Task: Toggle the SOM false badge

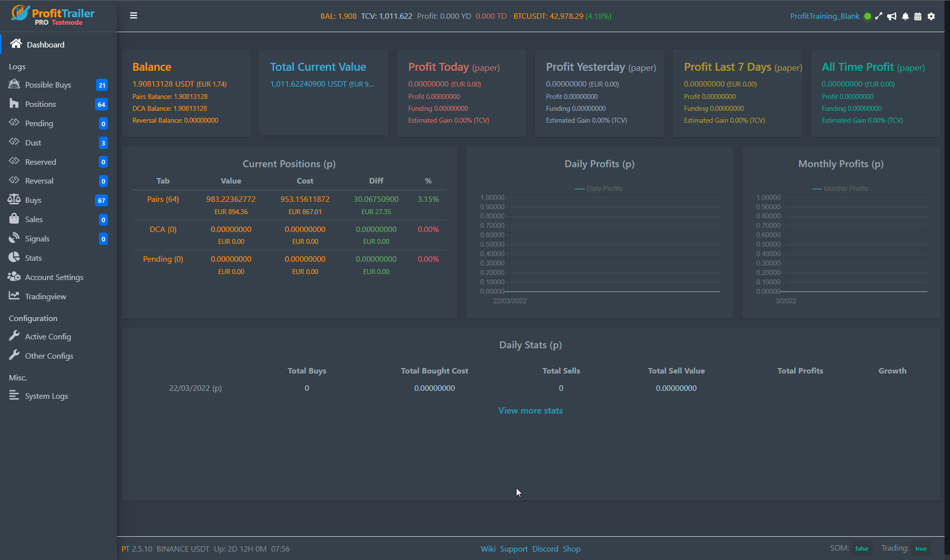Action: tap(861, 549)
